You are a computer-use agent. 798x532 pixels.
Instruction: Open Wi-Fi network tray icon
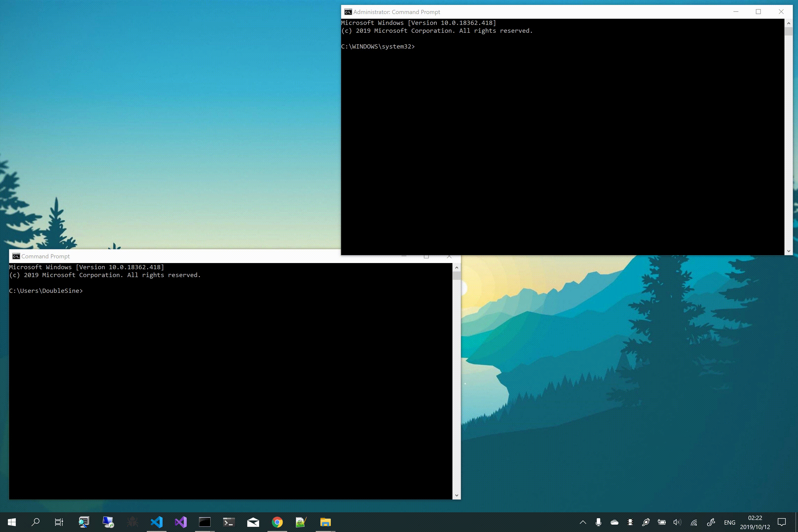(x=694, y=522)
